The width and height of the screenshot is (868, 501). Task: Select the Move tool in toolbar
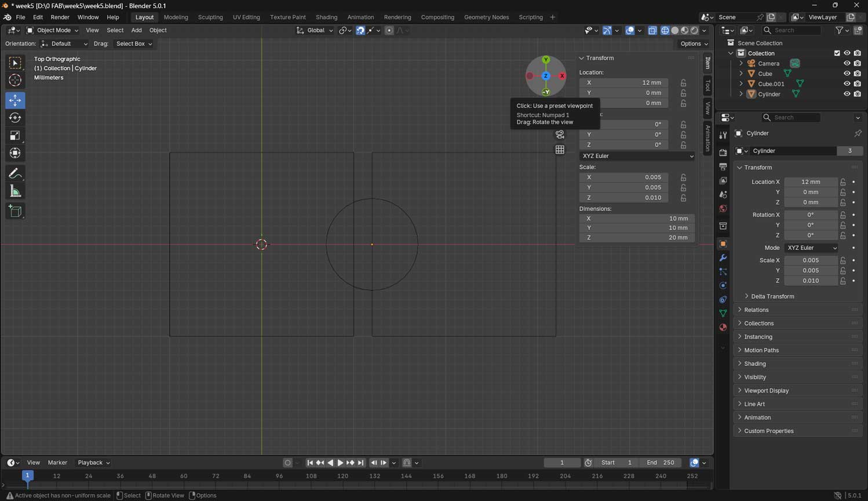tap(15, 100)
